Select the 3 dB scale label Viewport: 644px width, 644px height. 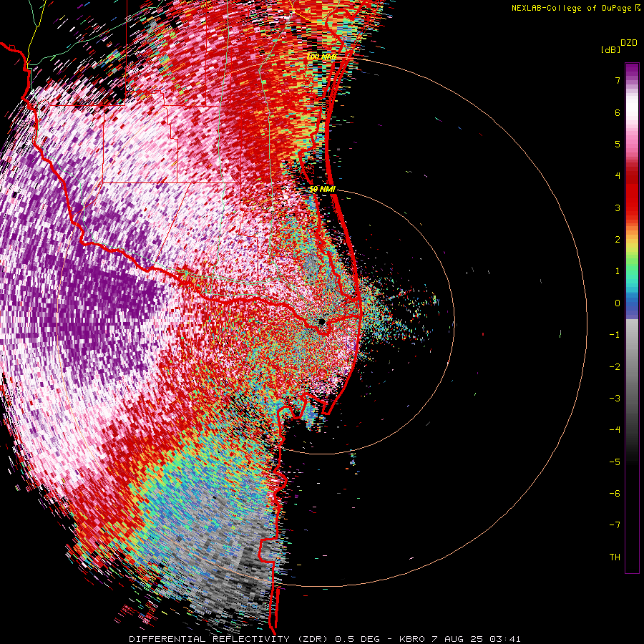click(618, 208)
